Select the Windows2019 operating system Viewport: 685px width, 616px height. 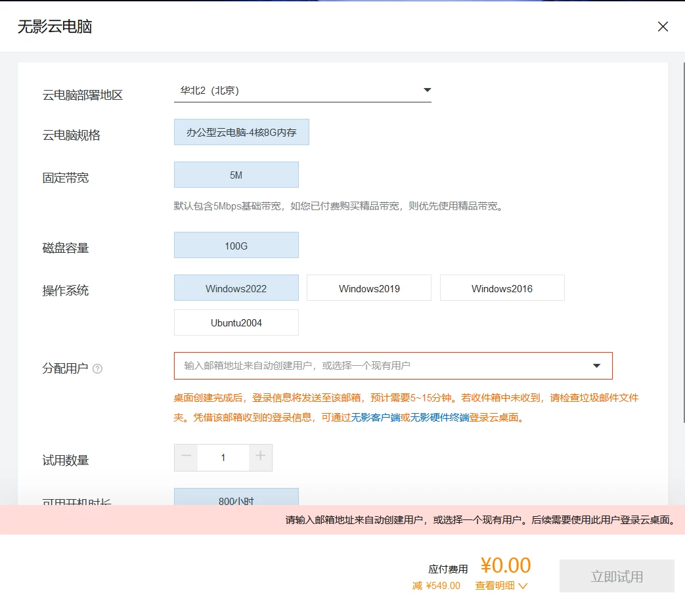point(368,288)
